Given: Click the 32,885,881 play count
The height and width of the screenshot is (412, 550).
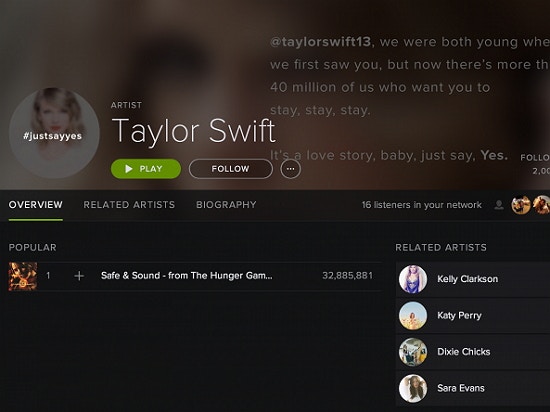Looking at the screenshot, I should [x=347, y=276].
